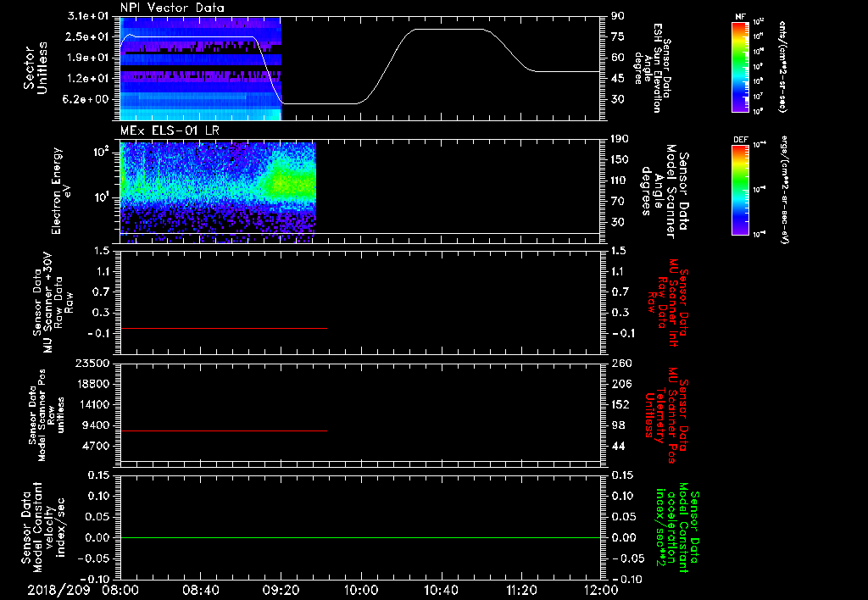
Task: Click the '9400' scanner position tick
Action: point(95,425)
